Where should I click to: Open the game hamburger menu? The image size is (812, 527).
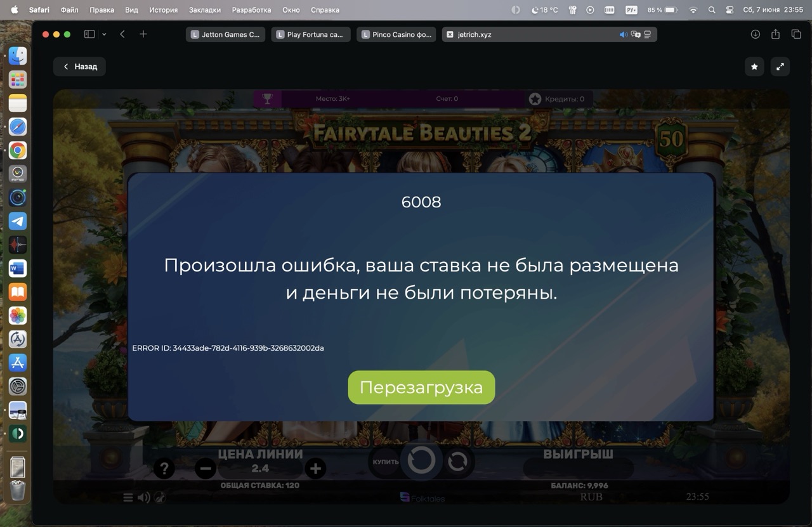point(128,498)
